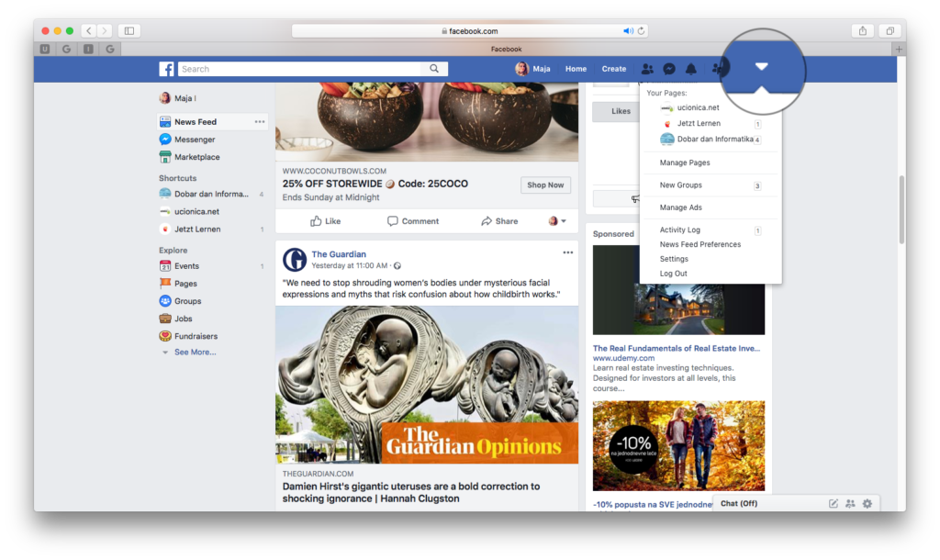Image resolution: width=940 pixels, height=560 pixels.
Task: Open The Guardian page link
Action: [339, 254]
